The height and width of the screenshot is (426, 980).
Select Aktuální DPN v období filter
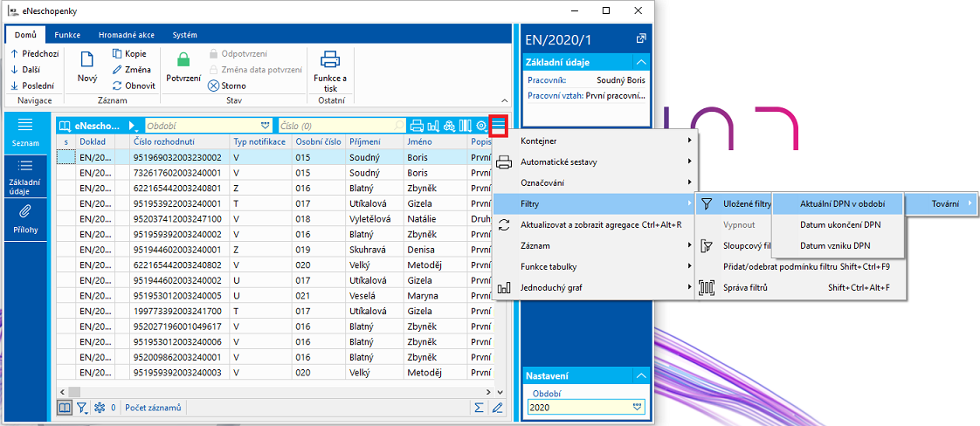coord(839,203)
